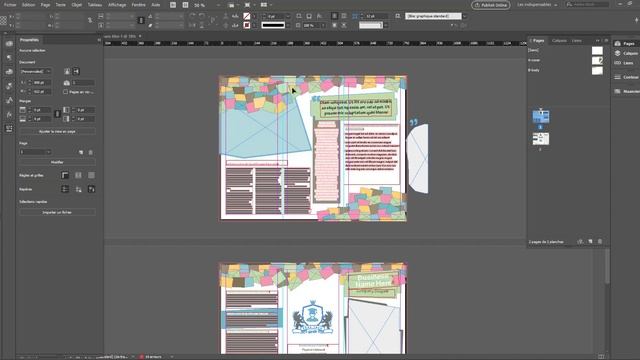Click the stroke color swatch in control bar
This screenshot has height=360, width=640.
[x=247, y=25]
